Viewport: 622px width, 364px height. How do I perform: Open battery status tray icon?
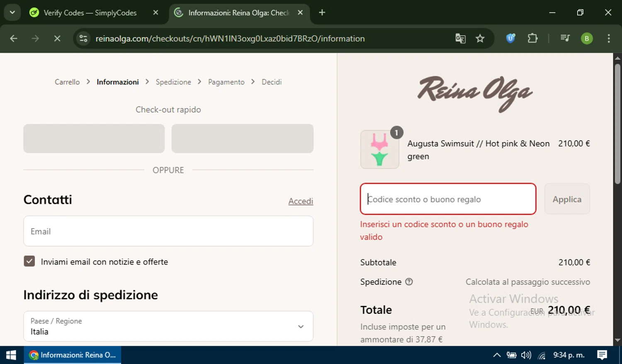coord(512,355)
